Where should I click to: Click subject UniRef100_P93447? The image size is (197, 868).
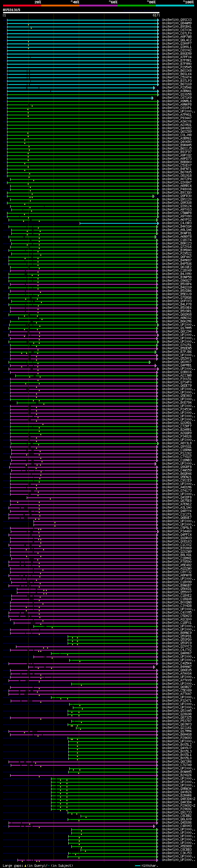click(177, 118)
